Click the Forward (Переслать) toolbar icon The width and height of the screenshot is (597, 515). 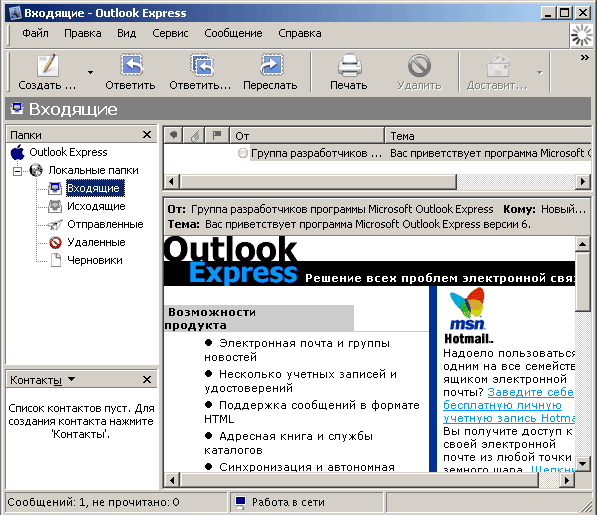(x=271, y=65)
